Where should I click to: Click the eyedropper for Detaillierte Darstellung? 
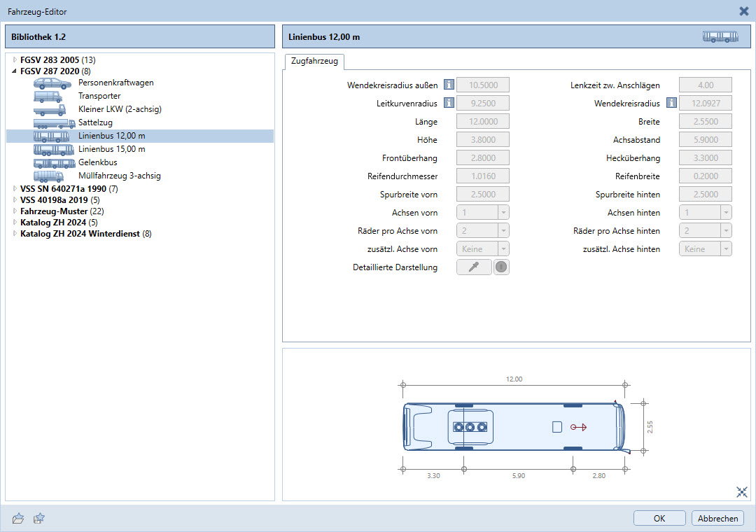474,267
